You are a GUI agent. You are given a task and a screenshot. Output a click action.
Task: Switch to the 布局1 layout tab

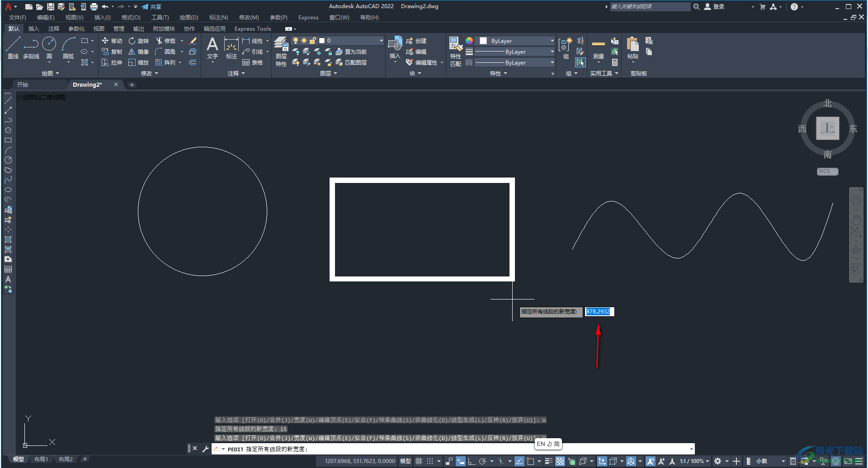pyautogui.click(x=41, y=459)
